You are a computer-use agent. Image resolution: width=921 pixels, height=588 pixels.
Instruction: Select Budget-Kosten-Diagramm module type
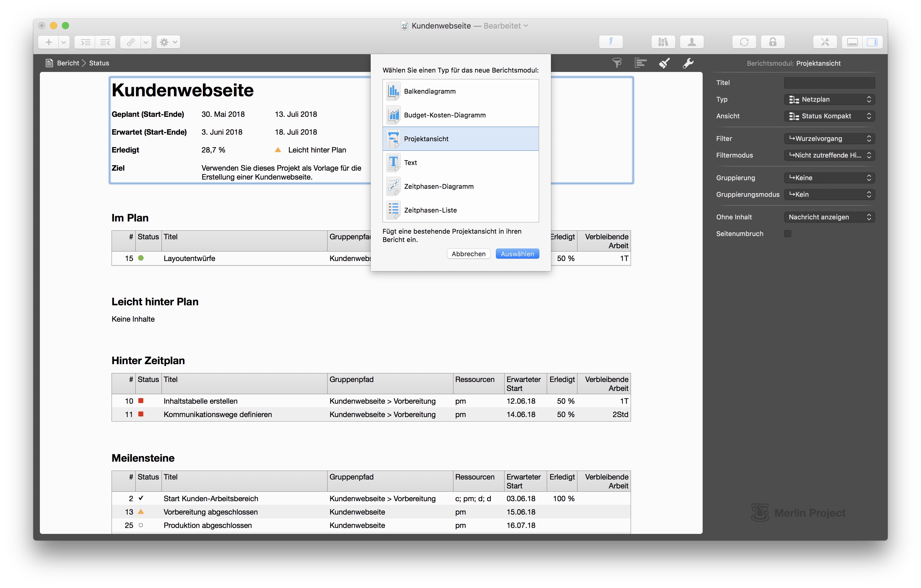460,115
